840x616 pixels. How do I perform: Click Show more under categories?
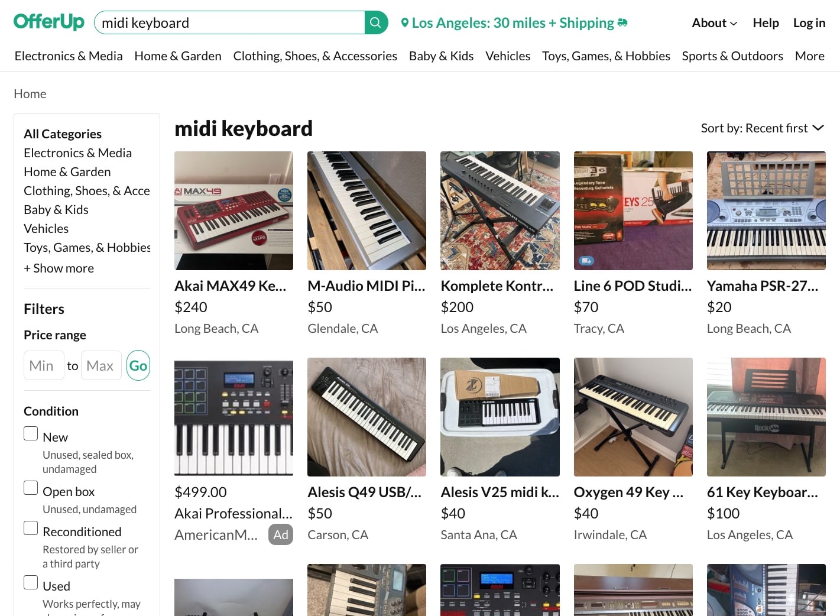click(x=59, y=268)
